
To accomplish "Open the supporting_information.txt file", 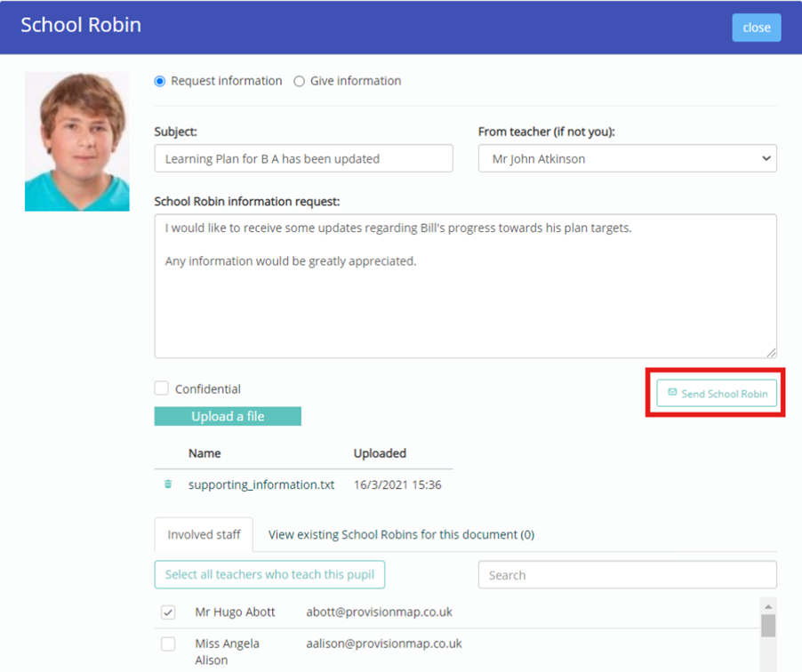I will point(260,484).
